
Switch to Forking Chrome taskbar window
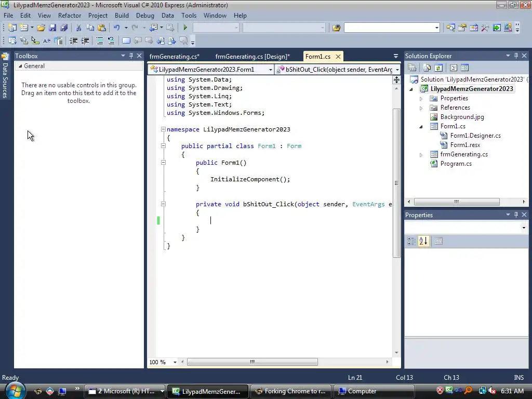290,391
